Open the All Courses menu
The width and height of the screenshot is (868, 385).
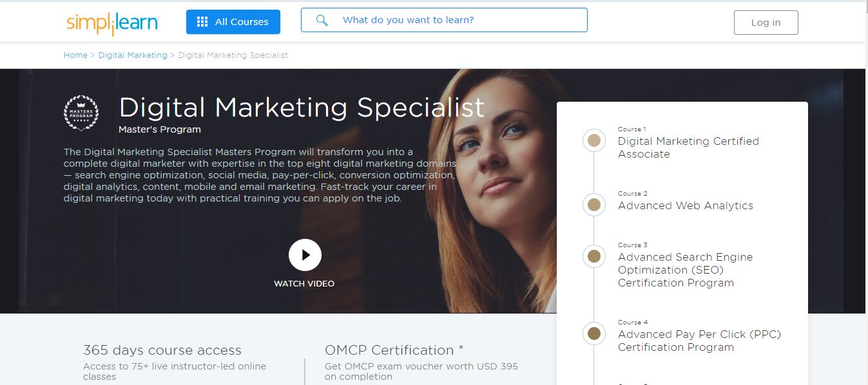(x=233, y=21)
